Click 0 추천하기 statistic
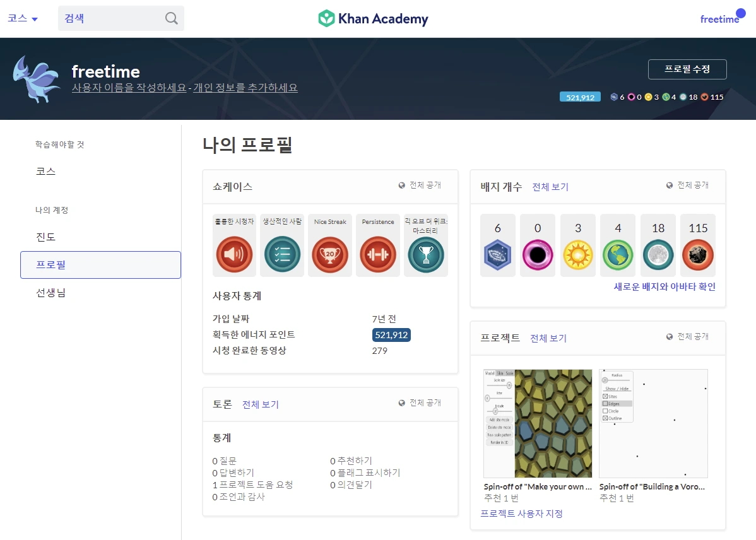 (x=351, y=461)
